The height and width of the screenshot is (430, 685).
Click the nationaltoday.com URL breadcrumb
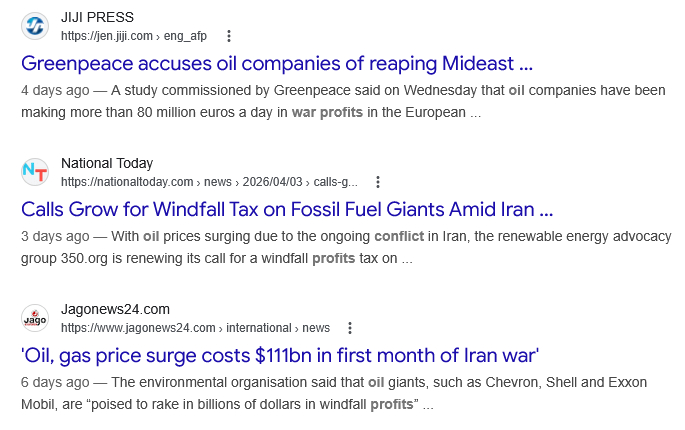coord(209,182)
